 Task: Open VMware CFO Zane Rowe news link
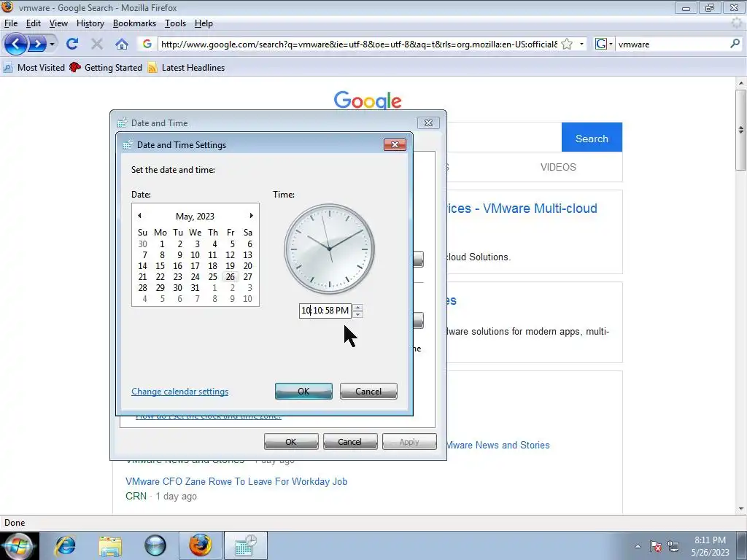coord(236,481)
